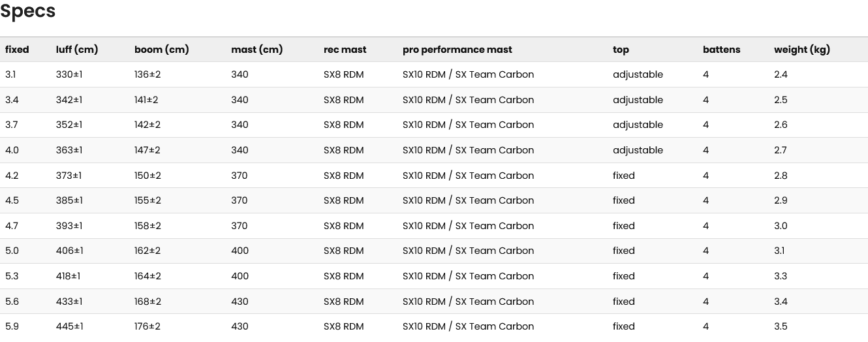The width and height of the screenshot is (868, 342).
Task: Click the 2.8 weight value
Action: (x=781, y=176)
